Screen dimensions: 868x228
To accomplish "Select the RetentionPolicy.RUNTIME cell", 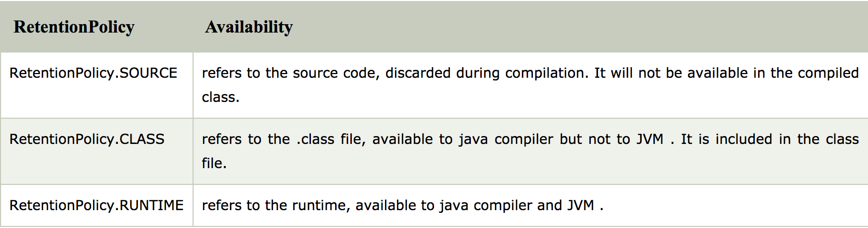I will 97,205.
